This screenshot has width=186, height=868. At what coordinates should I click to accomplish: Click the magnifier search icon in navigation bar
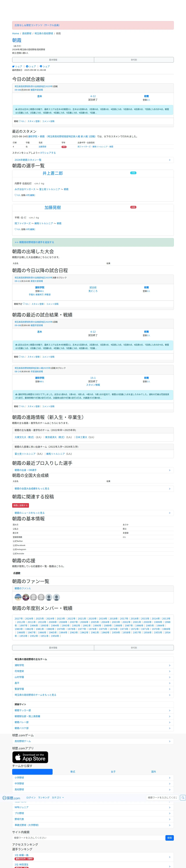(x=183, y=798)
